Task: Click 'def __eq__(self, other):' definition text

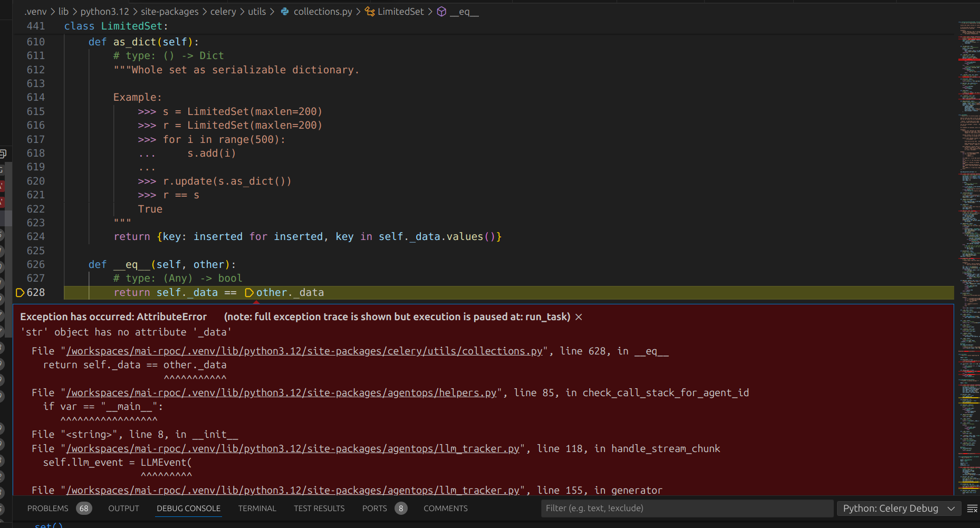Action: (x=162, y=265)
